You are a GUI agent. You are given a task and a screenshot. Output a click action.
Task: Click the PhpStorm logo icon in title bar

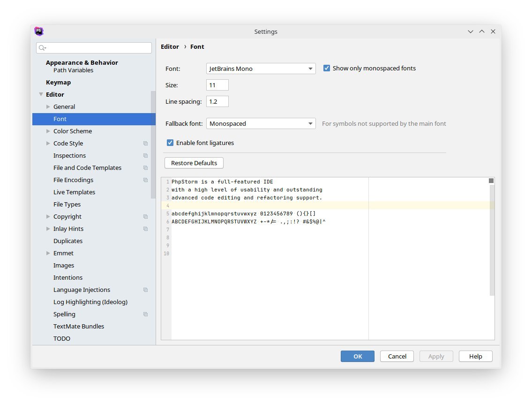pyautogui.click(x=39, y=31)
